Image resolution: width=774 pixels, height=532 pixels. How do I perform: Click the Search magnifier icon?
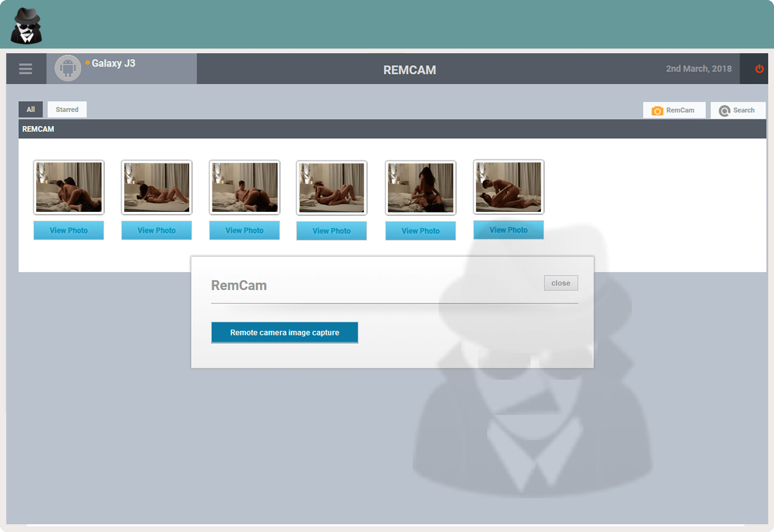pyautogui.click(x=724, y=111)
